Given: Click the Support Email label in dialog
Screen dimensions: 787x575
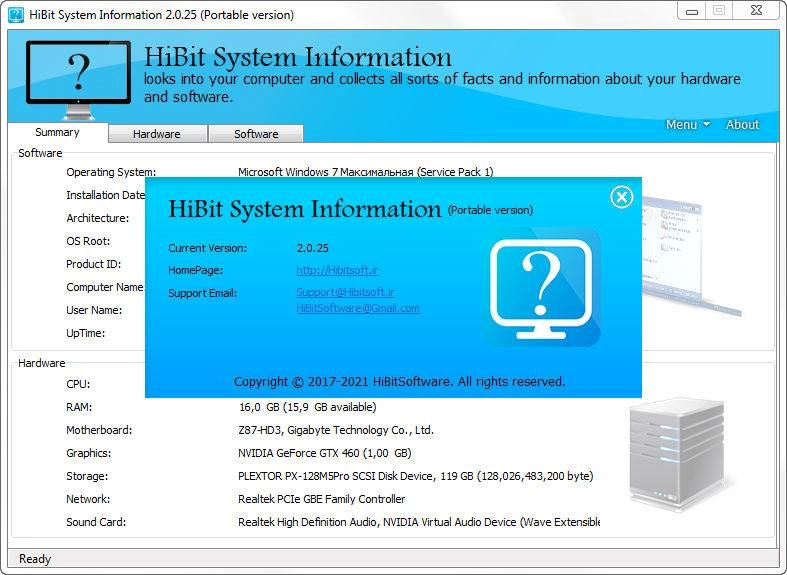Looking at the screenshot, I should (202, 293).
